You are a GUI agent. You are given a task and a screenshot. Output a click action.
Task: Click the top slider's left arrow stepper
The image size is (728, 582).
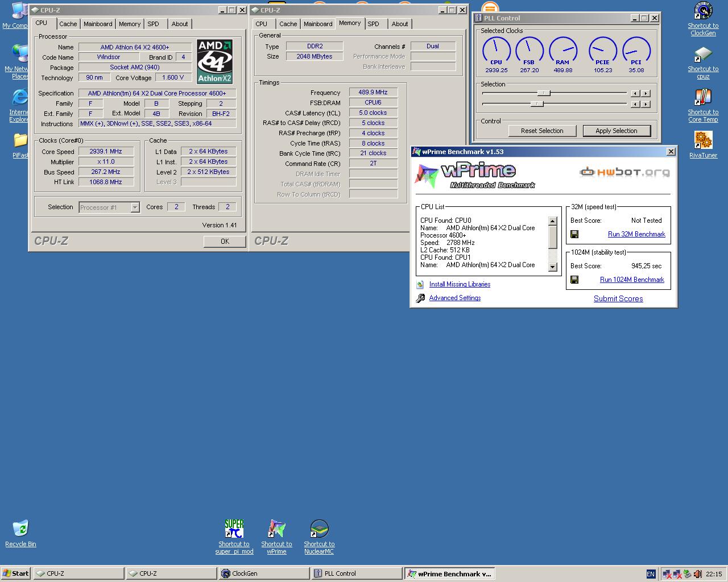pos(635,93)
